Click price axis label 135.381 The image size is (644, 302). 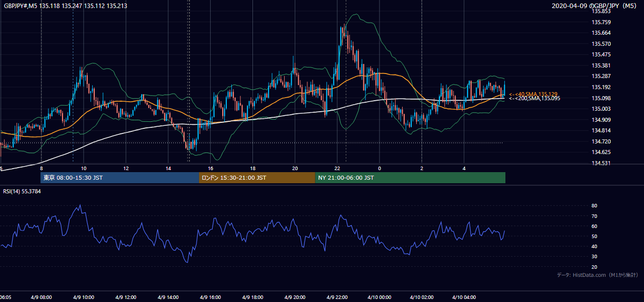coord(601,65)
